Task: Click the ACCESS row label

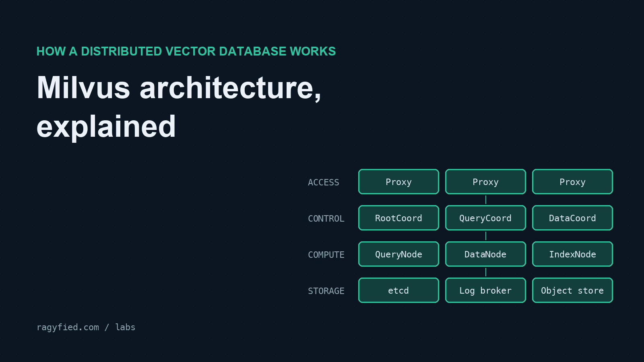Action: pyautogui.click(x=324, y=183)
